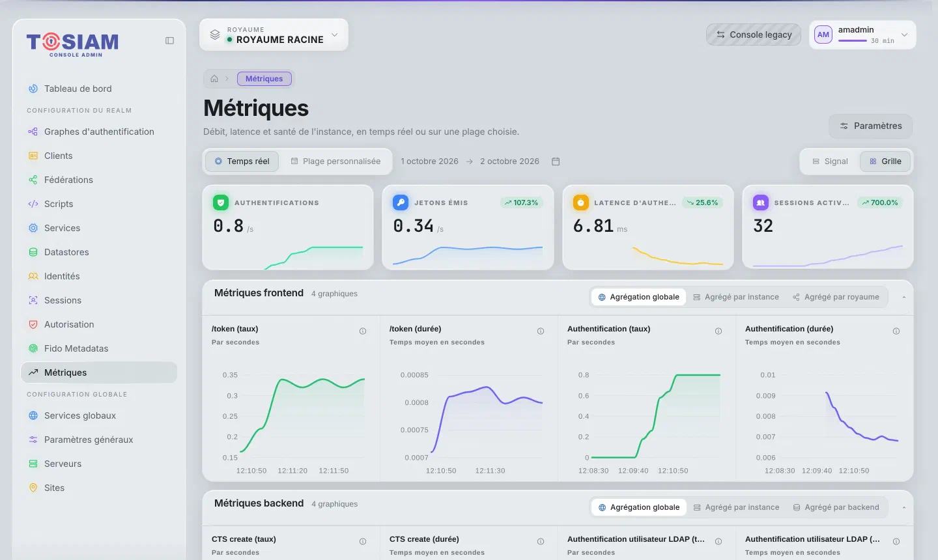Image resolution: width=938 pixels, height=560 pixels.
Task: Open Services sidebar entry
Action: [x=99, y=228]
